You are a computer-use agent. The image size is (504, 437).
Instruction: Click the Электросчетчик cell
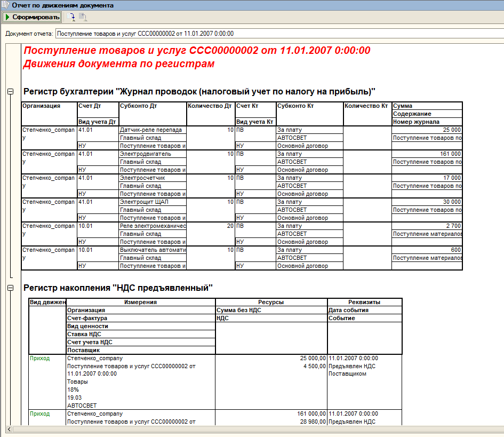click(x=153, y=178)
